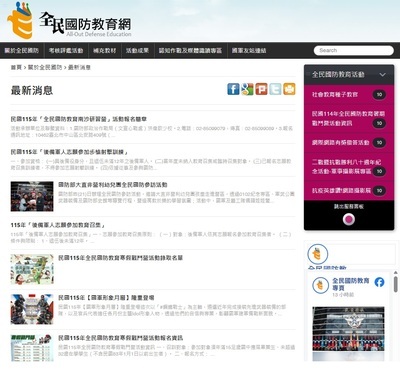This screenshot has height=386, width=400.
Task: Open news 寒假戰鬥營活動錄取名單
Action: [x=121, y=258]
